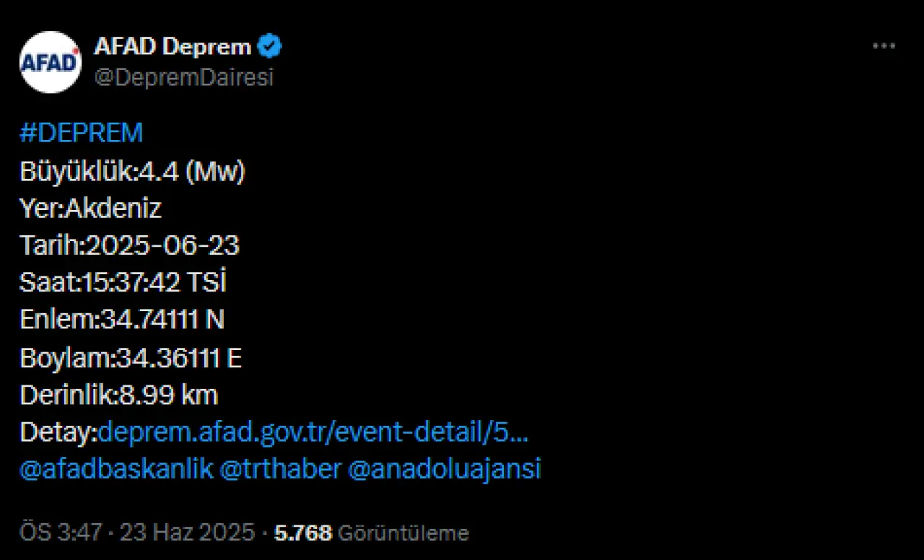Viewport: 924px width, 560px height.
Task: Visit the @anadoluajansi mention
Action: [444, 469]
